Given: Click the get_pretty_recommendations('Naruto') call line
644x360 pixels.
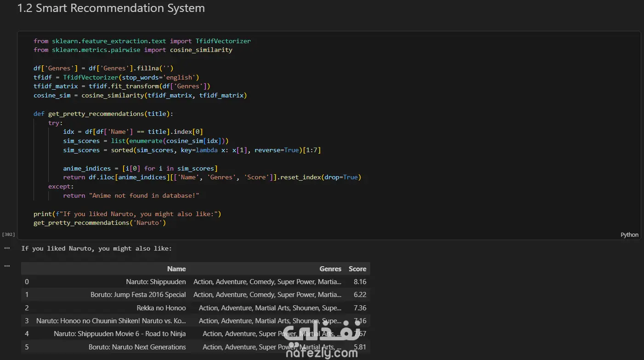Looking at the screenshot, I should 100,223.
